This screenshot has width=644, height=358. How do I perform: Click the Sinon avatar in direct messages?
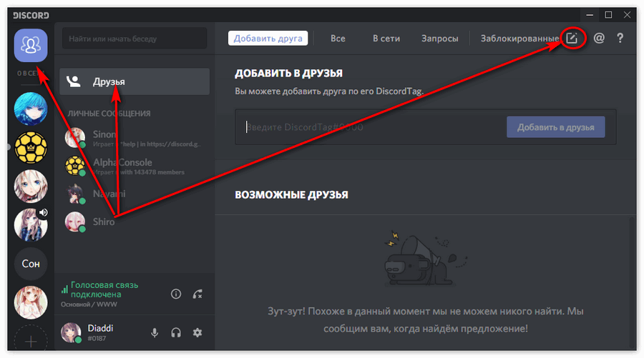[75, 137]
